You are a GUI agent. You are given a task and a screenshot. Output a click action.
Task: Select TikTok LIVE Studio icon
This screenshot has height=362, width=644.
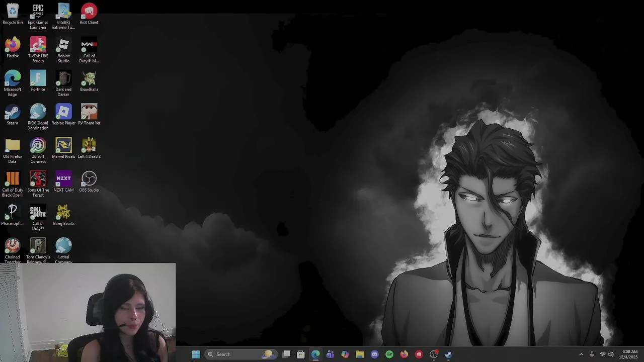tap(38, 50)
